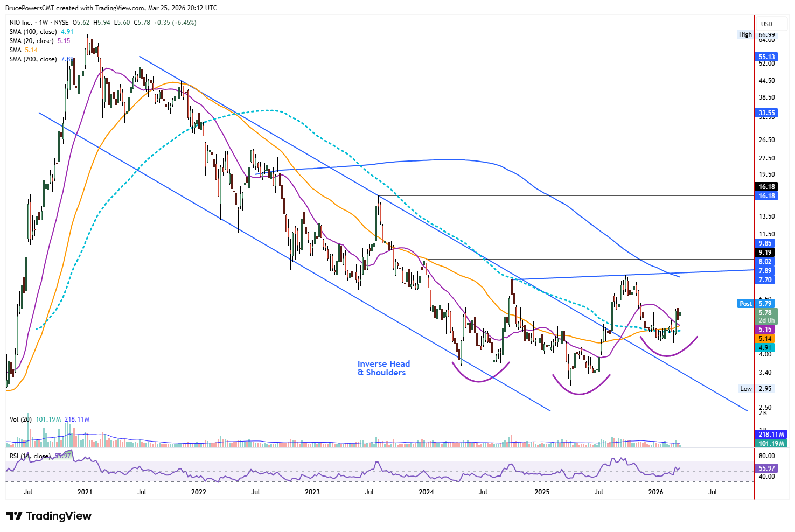This screenshot has width=795, height=532.
Task: Click the 7.70 blue price label
Action: pos(765,280)
